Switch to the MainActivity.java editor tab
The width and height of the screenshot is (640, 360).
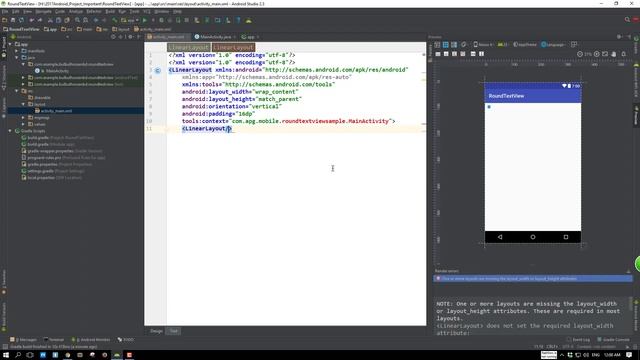coord(215,37)
